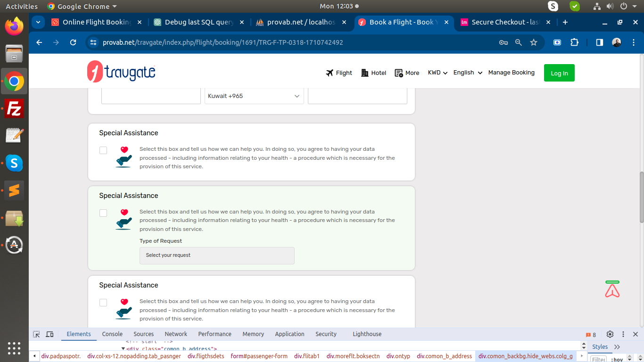Go to Flight in site header
Viewport: 644px width, 362px height.
(x=339, y=73)
